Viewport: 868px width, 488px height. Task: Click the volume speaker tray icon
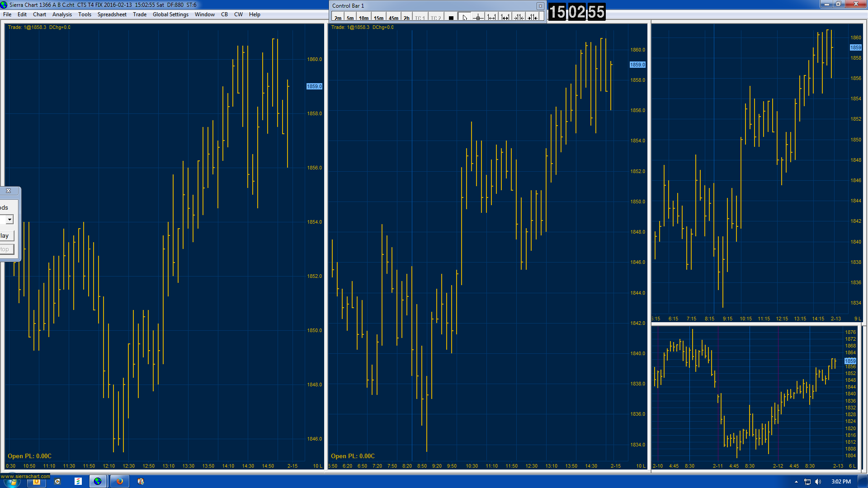(818, 482)
